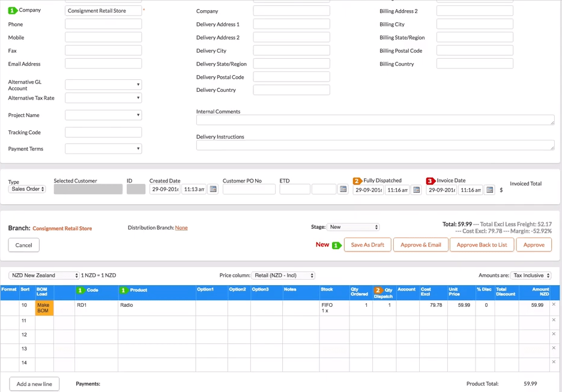Delete line 10 with its X icon
Screen dimensions: 562x392
[x=554, y=304]
